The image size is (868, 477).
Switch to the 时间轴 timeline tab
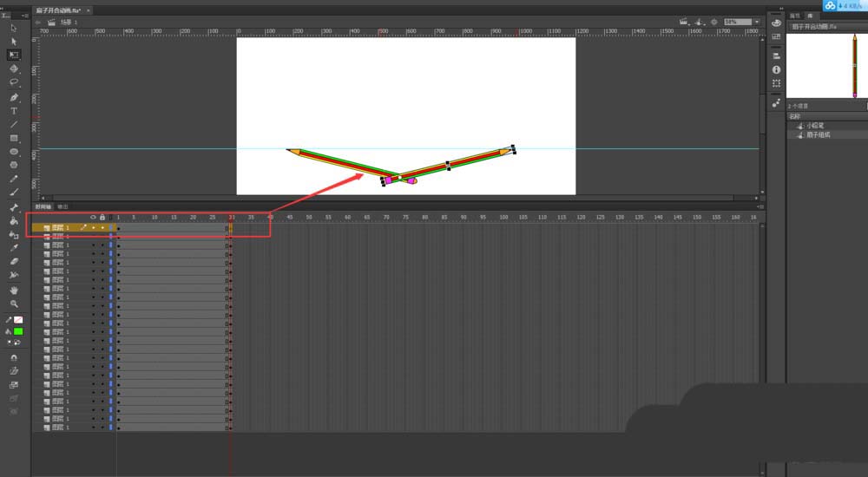coord(43,206)
